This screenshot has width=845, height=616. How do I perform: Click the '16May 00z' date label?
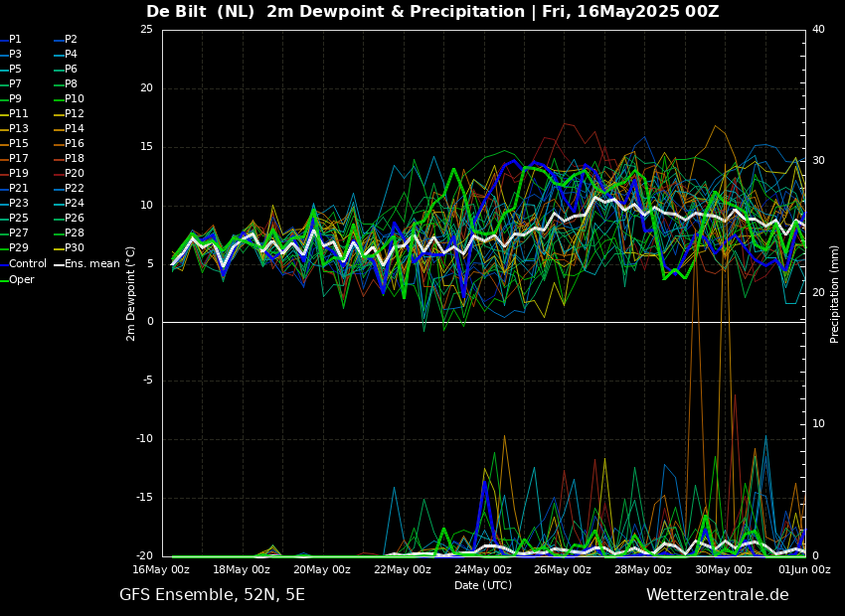(x=162, y=569)
